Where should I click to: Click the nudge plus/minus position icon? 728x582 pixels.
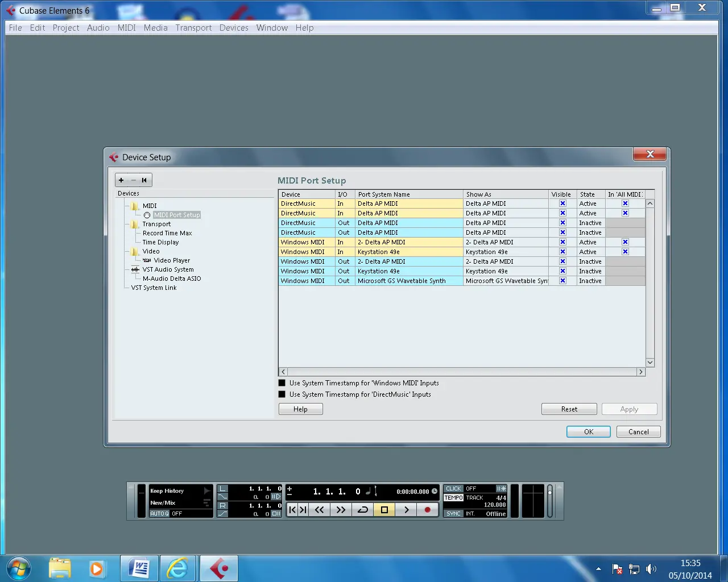coord(289,491)
